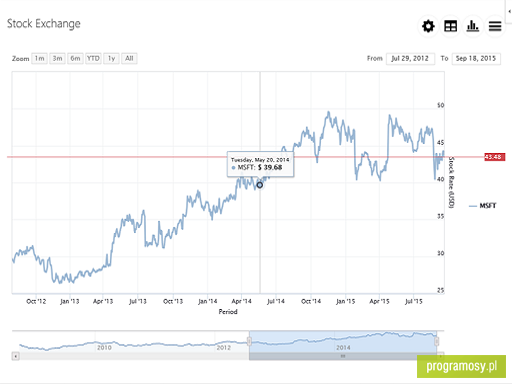Open the hamburger menu icon
The width and height of the screenshot is (512, 384).
[495, 26]
